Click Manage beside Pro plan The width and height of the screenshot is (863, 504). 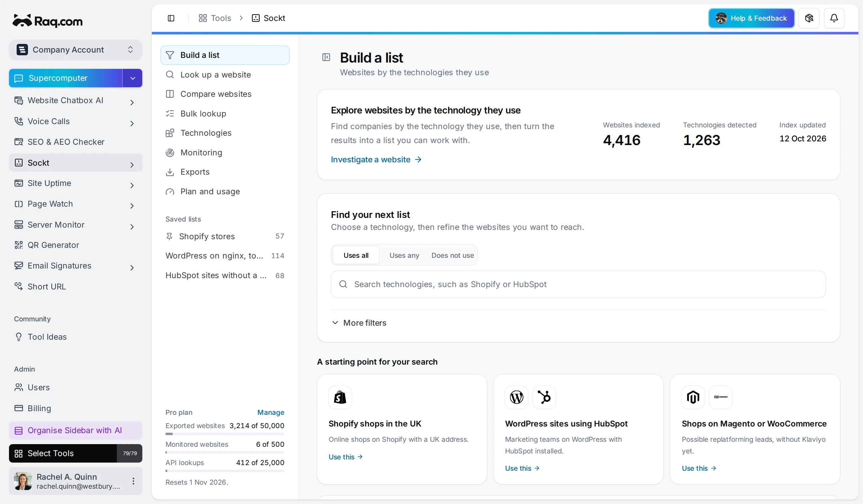271,412
